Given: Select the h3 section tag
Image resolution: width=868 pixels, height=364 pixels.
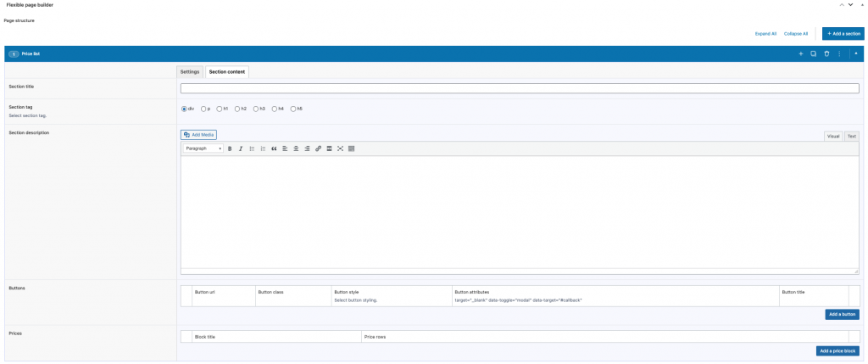Looking at the screenshot, I should (x=256, y=109).
